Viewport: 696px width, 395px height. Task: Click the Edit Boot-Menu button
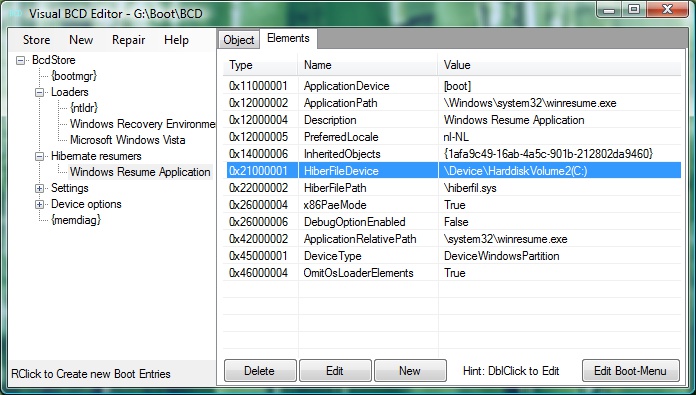[630, 371]
